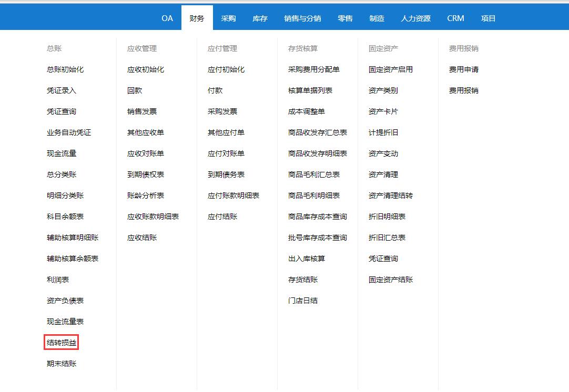Open 资产清理结转
The image size is (569, 392).
tap(391, 195)
